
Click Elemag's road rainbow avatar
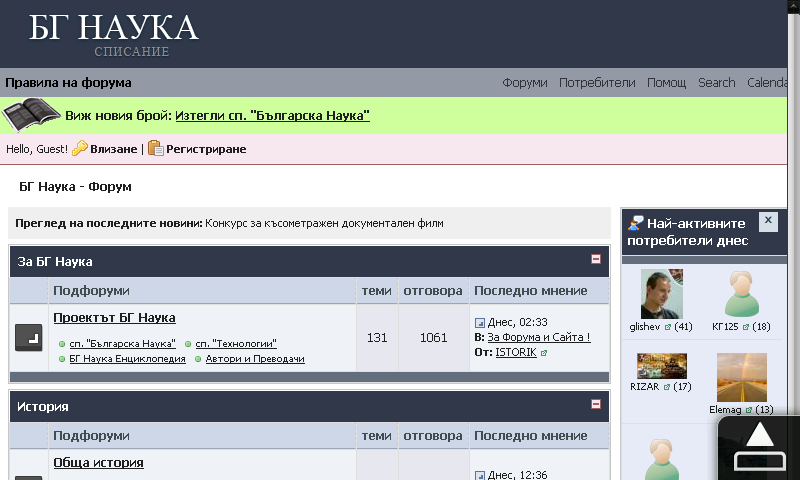coord(741,377)
